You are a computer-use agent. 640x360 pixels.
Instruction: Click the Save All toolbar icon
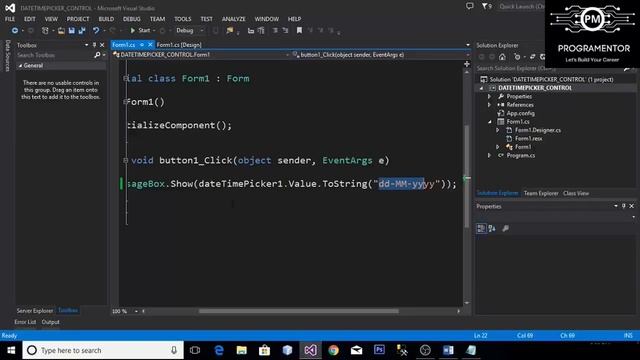tap(82, 31)
